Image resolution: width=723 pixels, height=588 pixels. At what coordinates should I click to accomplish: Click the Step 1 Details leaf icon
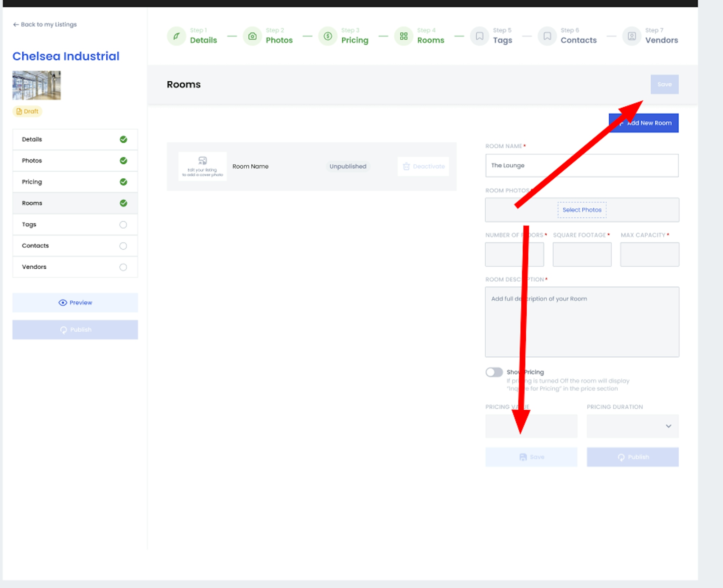coord(176,36)
